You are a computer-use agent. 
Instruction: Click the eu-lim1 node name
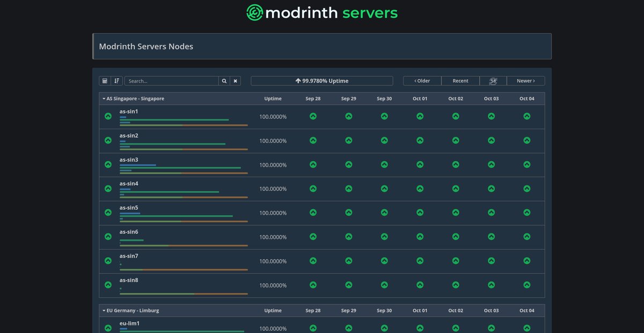pyautogui.click(x=129, y=323)
